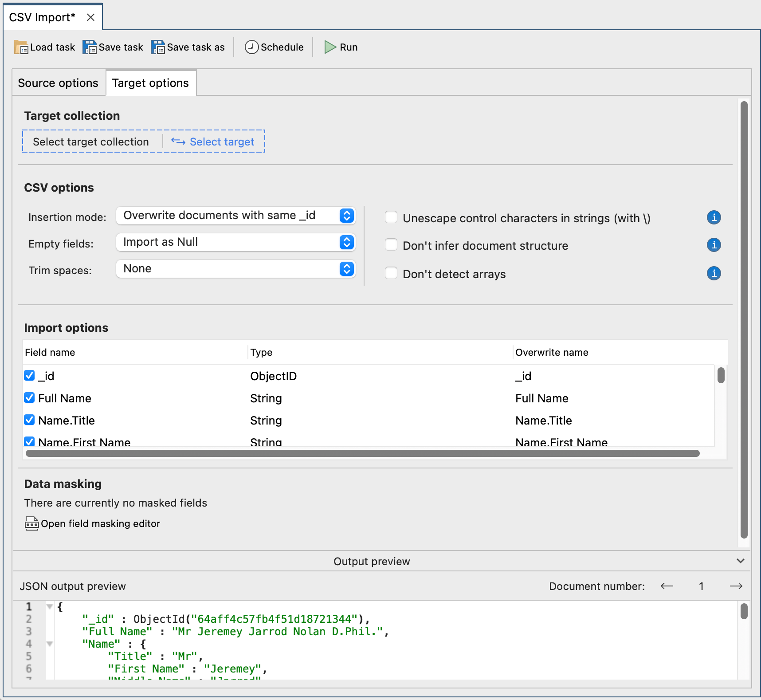
Task: Go to next document with right arrow
Action: click(736, 586)
